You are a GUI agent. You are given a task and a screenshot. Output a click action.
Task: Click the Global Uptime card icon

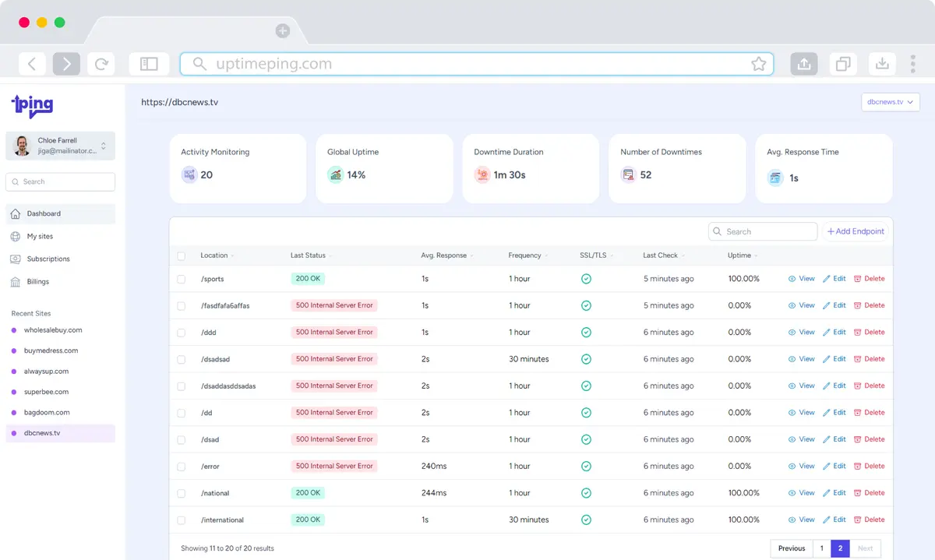tap(335, 175)
